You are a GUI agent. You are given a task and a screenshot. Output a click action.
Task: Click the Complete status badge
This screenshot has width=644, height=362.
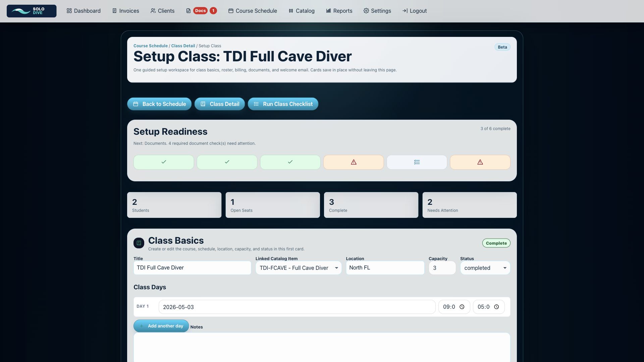[496, 243]
